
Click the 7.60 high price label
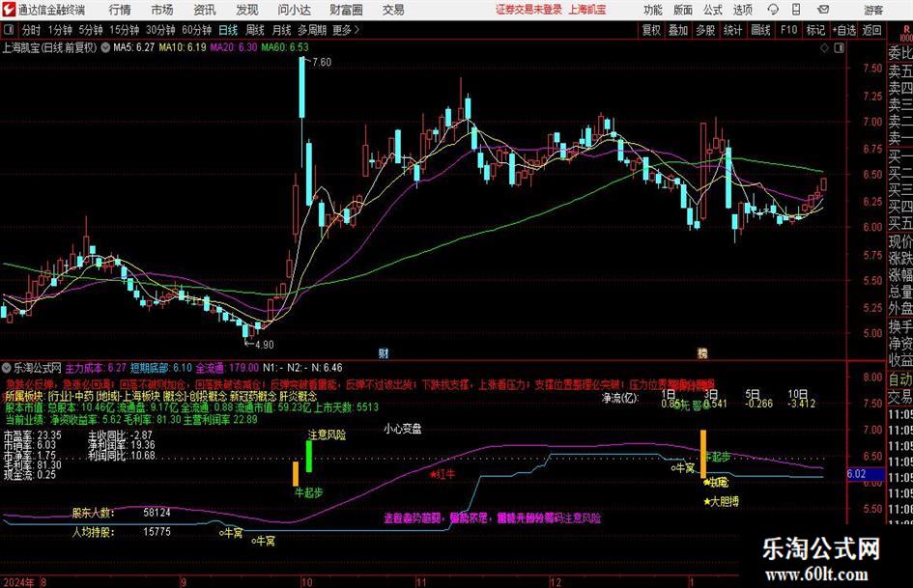click(x=322, y=62)
